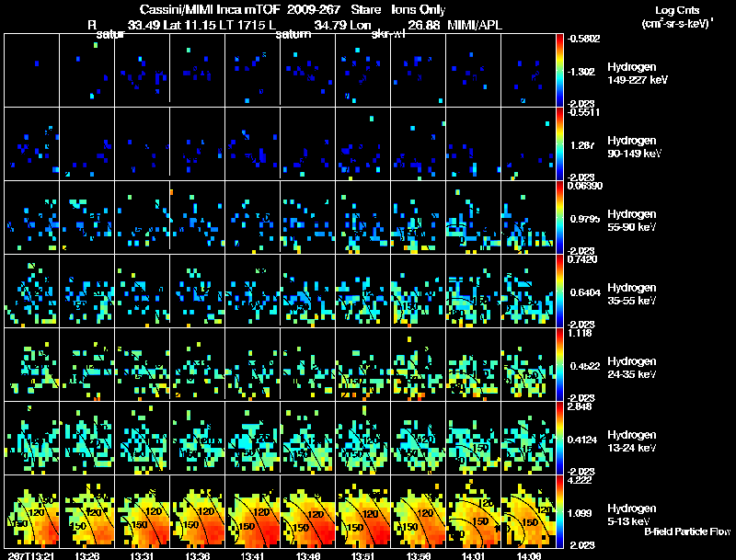Click the color bar for 13-24 keV row
Image resolution: width=736 pixels, height=560 pixels.
point(559,439)
